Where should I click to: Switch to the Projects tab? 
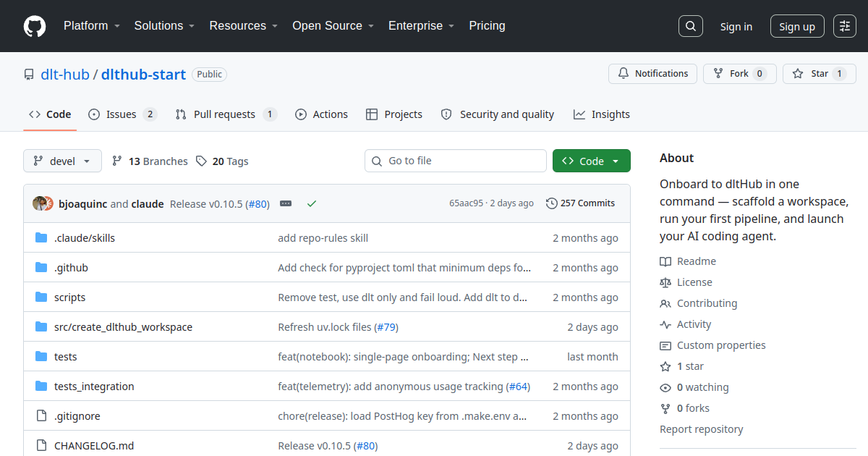(394, 114)
